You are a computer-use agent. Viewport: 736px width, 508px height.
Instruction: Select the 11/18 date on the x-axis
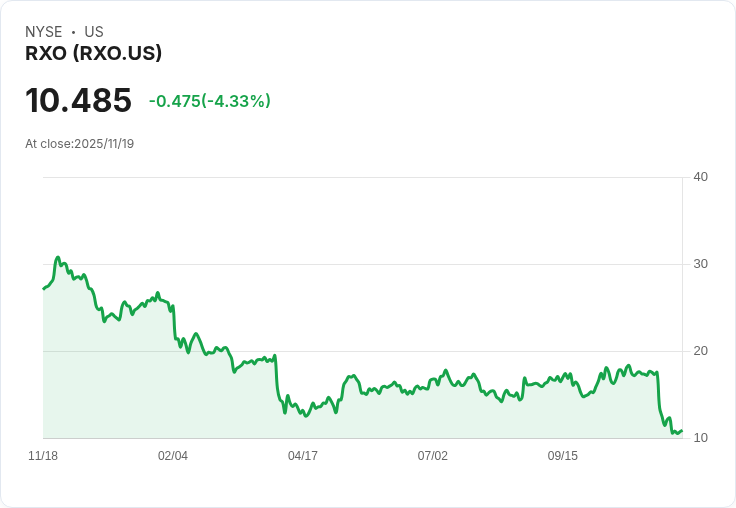coord(43,456)
